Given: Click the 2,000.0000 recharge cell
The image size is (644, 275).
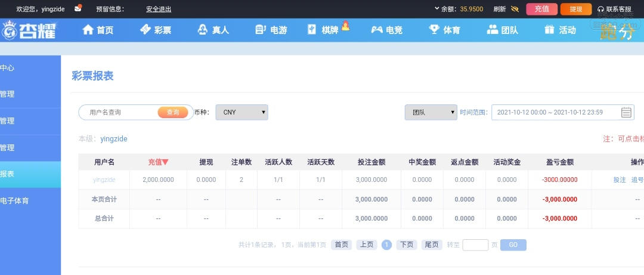Looking at the screenshot, I should (158, 180).
